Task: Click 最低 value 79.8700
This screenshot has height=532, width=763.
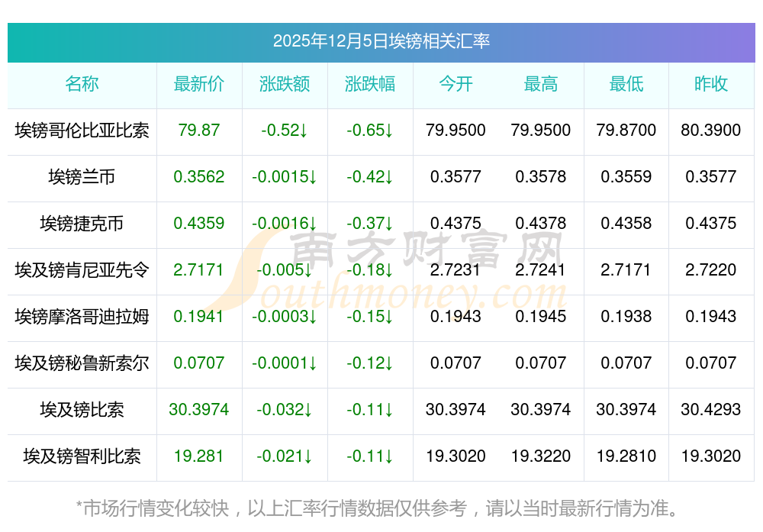Action: 626,131
